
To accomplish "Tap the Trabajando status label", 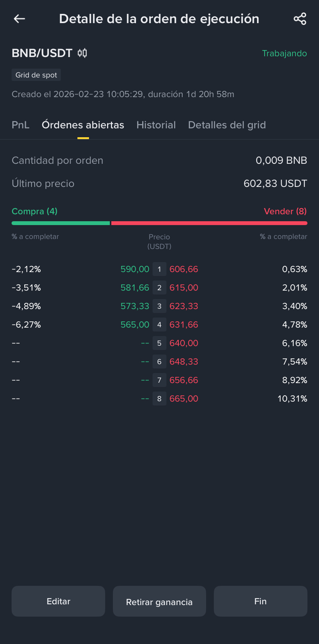I will pos(284,53).
